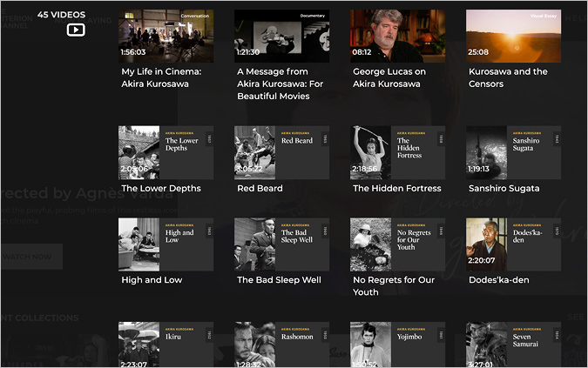The image size is (588, 368).
Task: Open the Ikiru poster thumbnail
Action: coord(166,345)
